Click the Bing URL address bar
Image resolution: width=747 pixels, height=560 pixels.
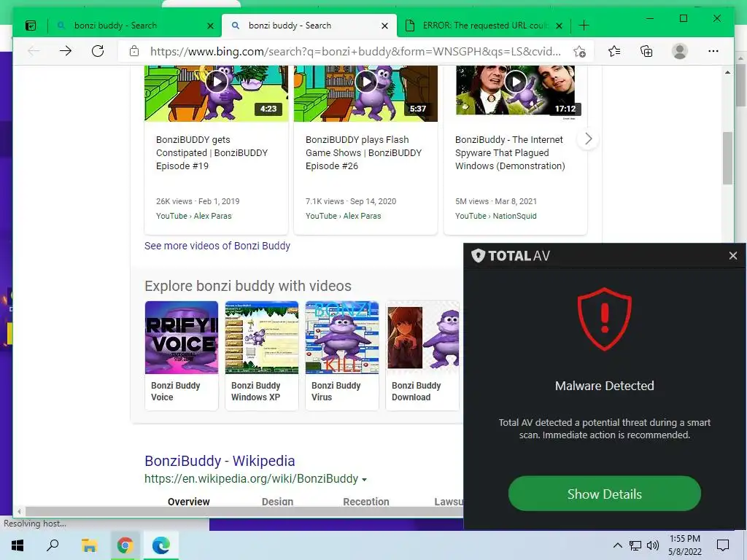coord(355,52)
